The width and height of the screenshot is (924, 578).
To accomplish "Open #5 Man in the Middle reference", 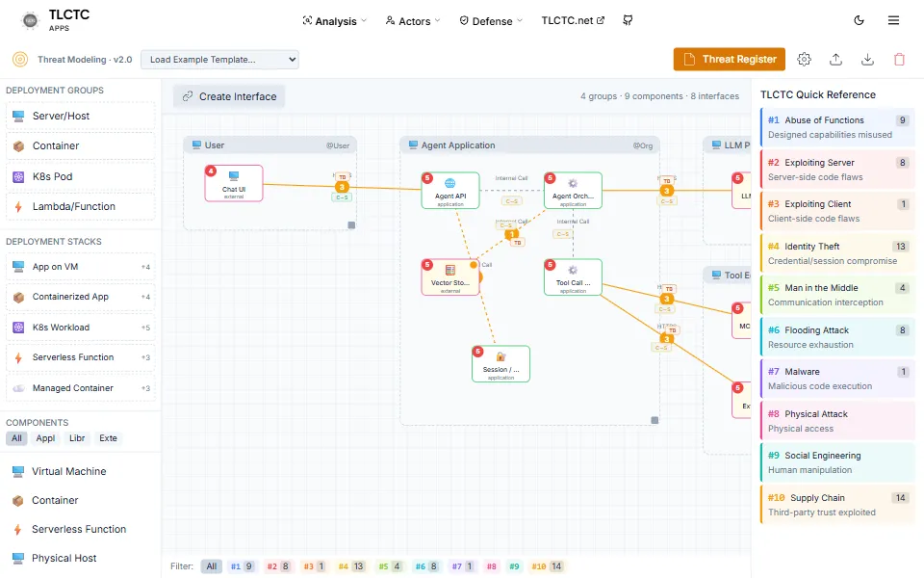I will pos(837,295).
